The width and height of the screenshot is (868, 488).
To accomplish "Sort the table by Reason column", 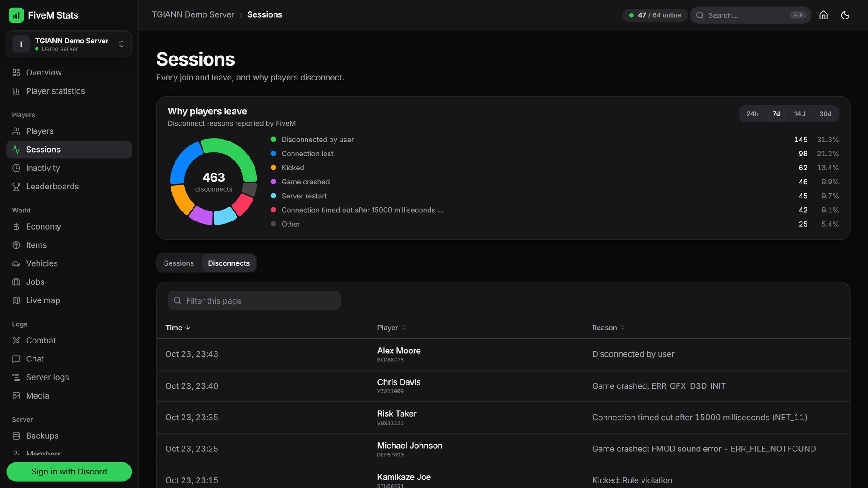I will click(x=609, y=328).
